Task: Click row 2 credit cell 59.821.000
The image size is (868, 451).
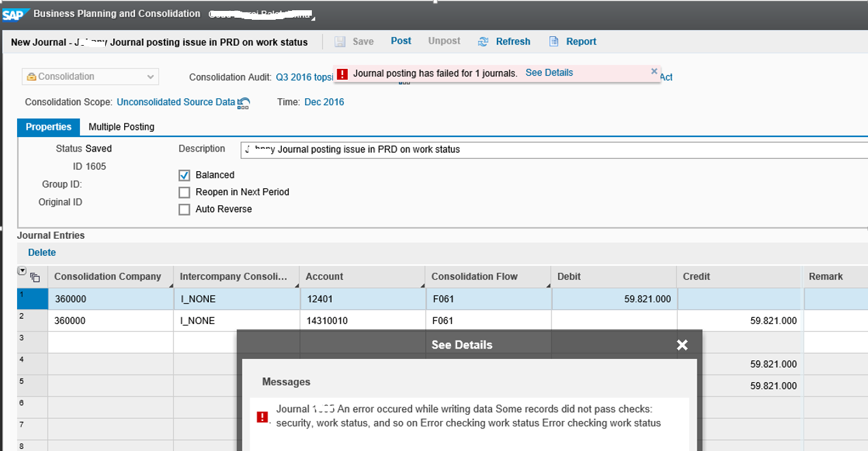Action: [740, 321]
